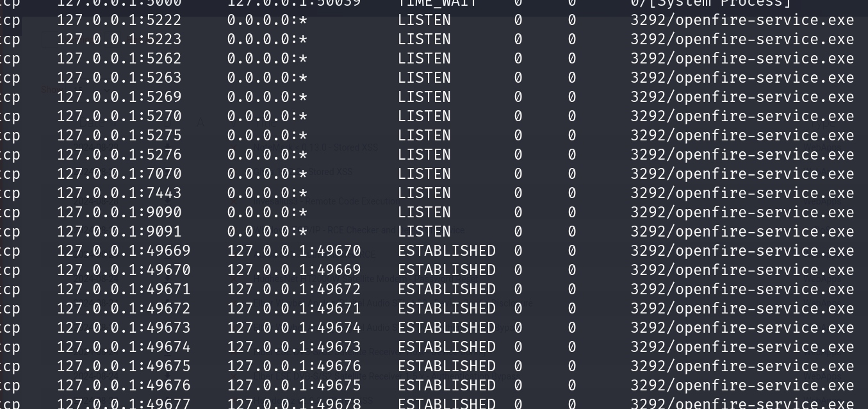
Task: Click foreign address 127.0.0.1:49676 in the 49675 row
Action: pos(294,366)
